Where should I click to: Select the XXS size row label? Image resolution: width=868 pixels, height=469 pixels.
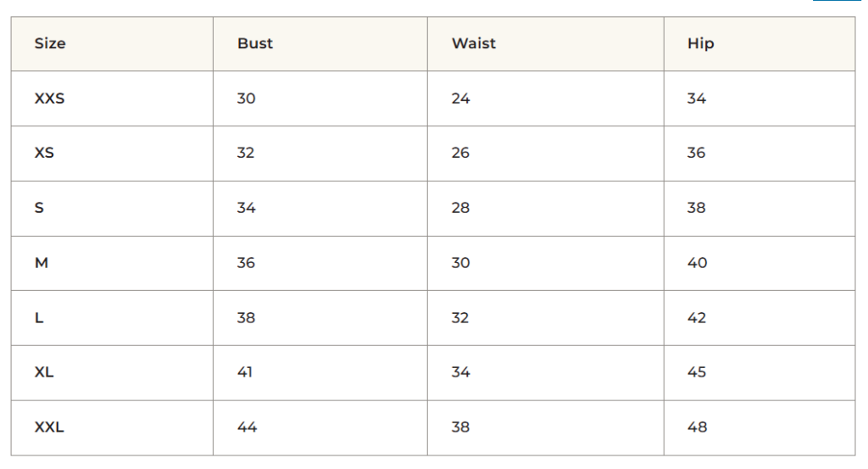pos(49,98)
